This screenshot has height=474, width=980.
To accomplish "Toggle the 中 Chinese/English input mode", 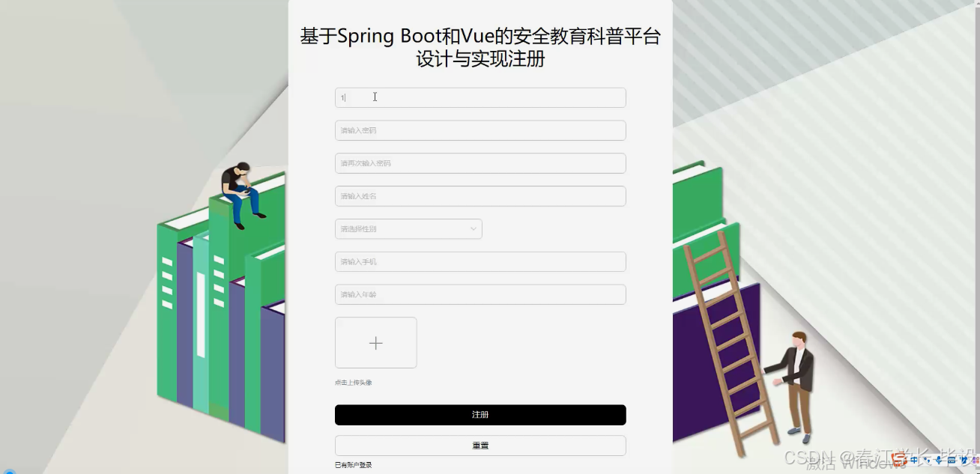I will [x=914, y=460].
